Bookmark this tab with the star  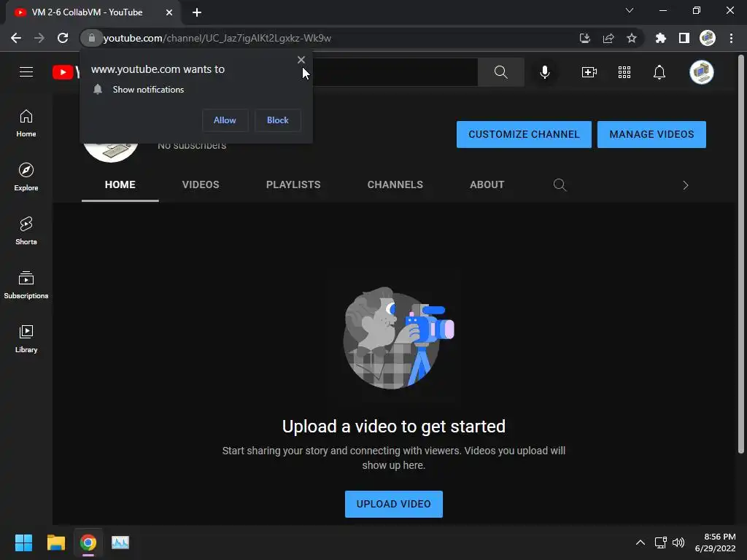(632, 38)
